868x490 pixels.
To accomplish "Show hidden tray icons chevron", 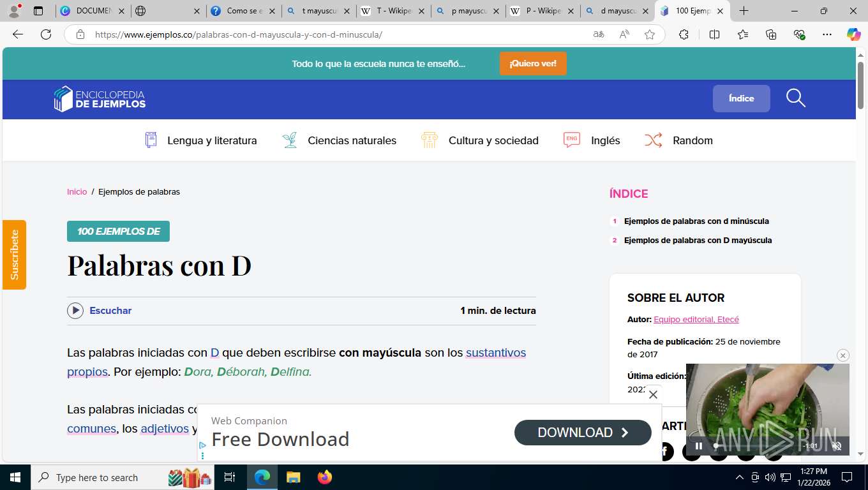I will (x=740, y=477).
